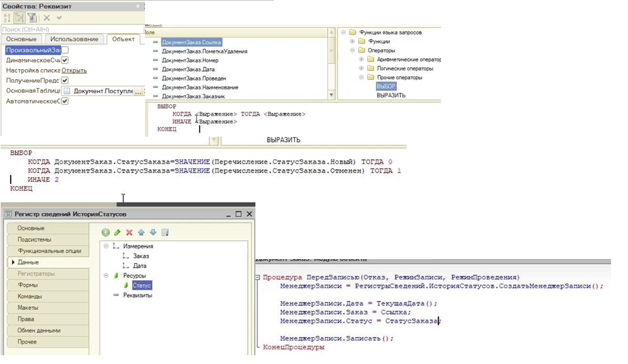Screen dimensions: 628x364
Task: Click the categorized view icon in properties toolbar
Action: point(20,18)
